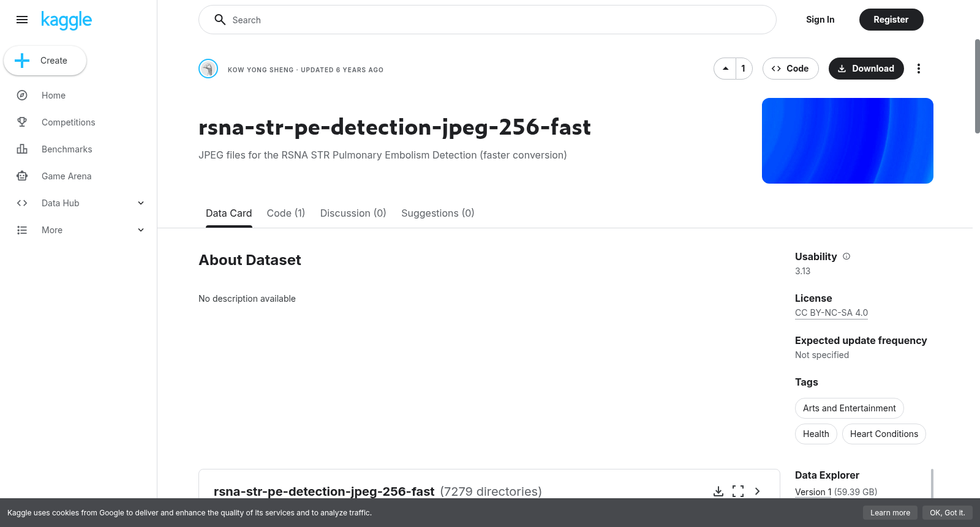Click the Data Hub code-brackets icon
The height and width of the screenshot is (527, 980).
(x=22, y=203)
